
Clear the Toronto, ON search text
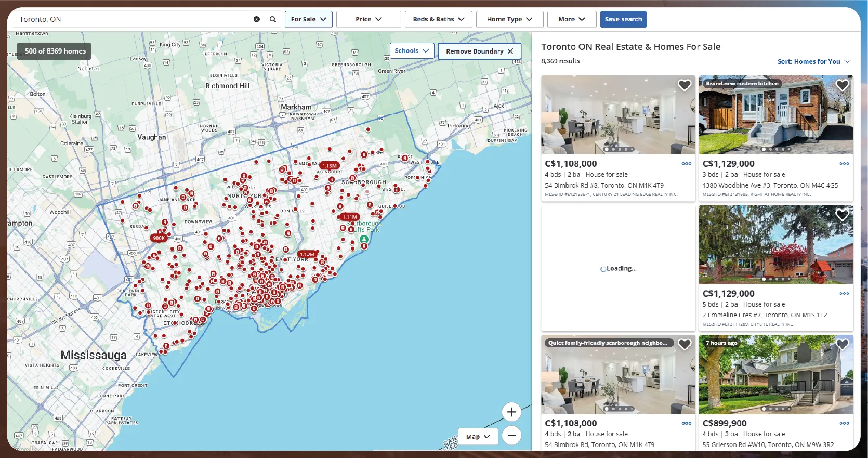(256, 19)
